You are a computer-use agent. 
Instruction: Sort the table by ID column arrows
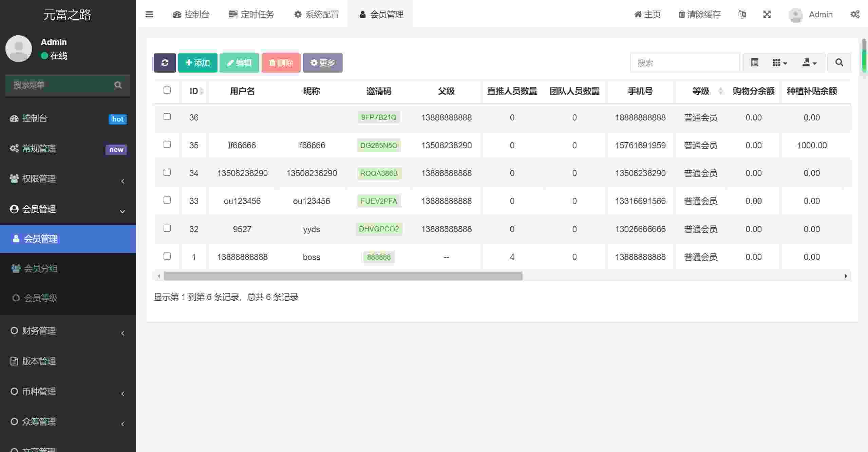pos(202,91)
